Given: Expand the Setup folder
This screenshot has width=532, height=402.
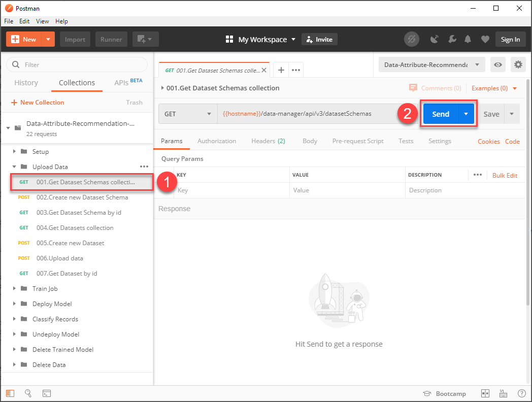Looking at the screenshot, I should click(x=14, y=151).
